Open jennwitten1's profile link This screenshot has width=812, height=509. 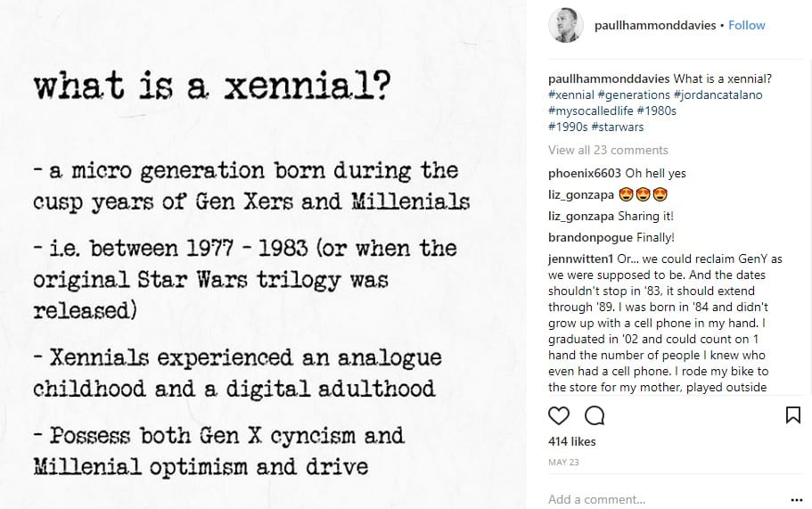click(581, 259)
